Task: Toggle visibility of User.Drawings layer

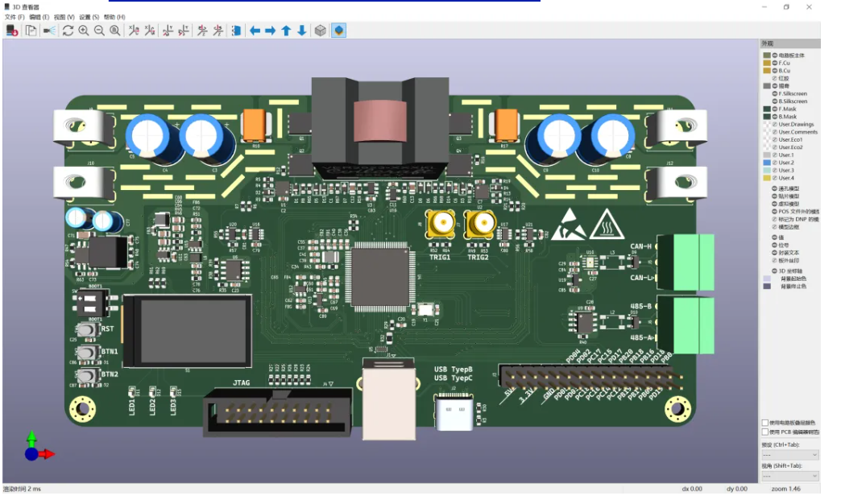Action: [775, 125]
